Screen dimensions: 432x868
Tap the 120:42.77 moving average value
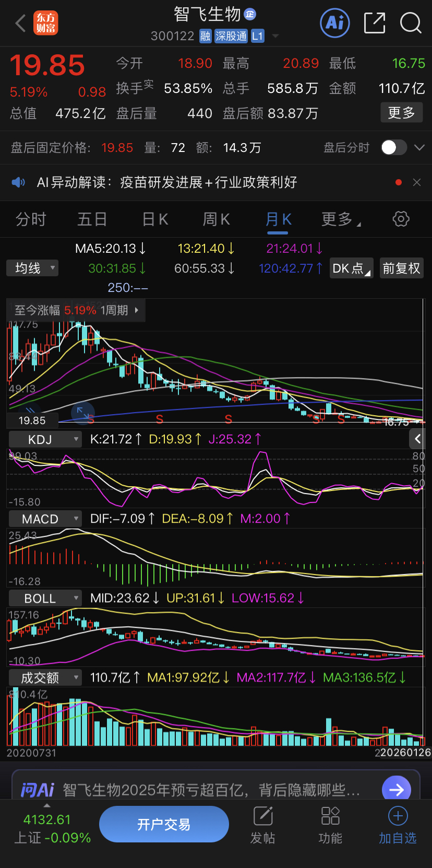291,268
